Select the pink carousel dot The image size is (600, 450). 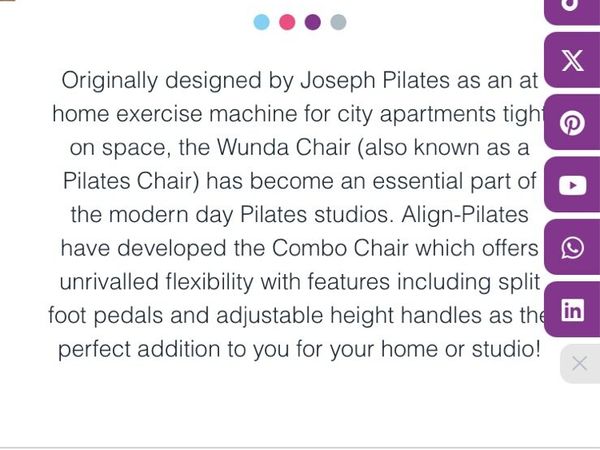pyautogui.click(x=287, y=22)
